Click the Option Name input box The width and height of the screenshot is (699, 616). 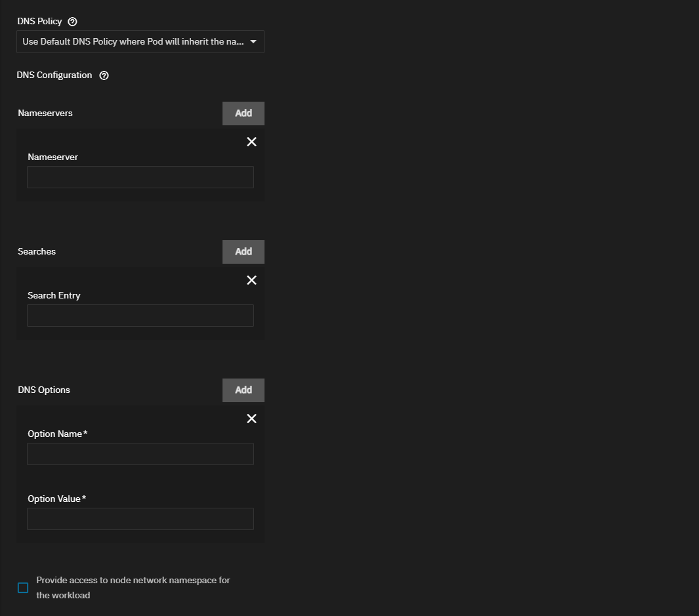point(140,453)
